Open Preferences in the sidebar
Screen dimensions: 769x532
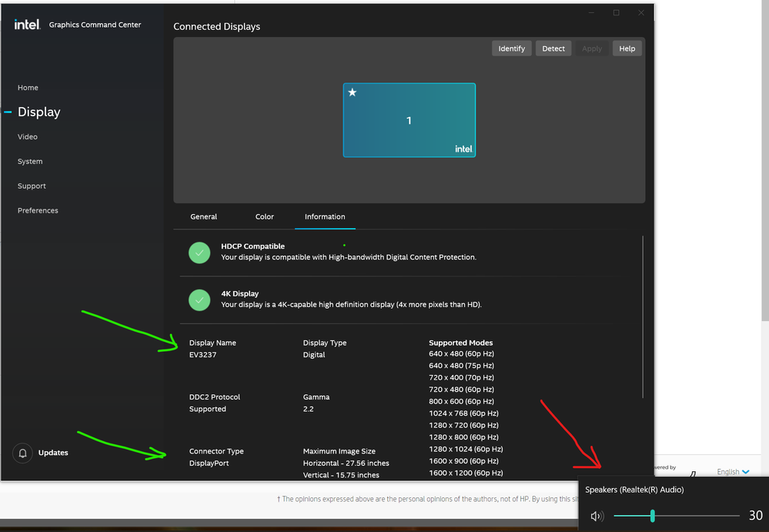(38, 210)
